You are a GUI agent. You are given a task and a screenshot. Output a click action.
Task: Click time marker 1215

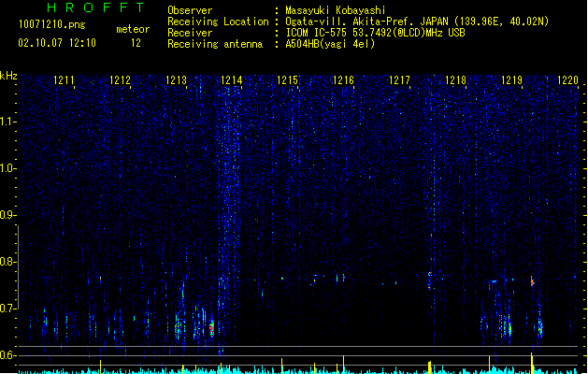click(287, 80)
